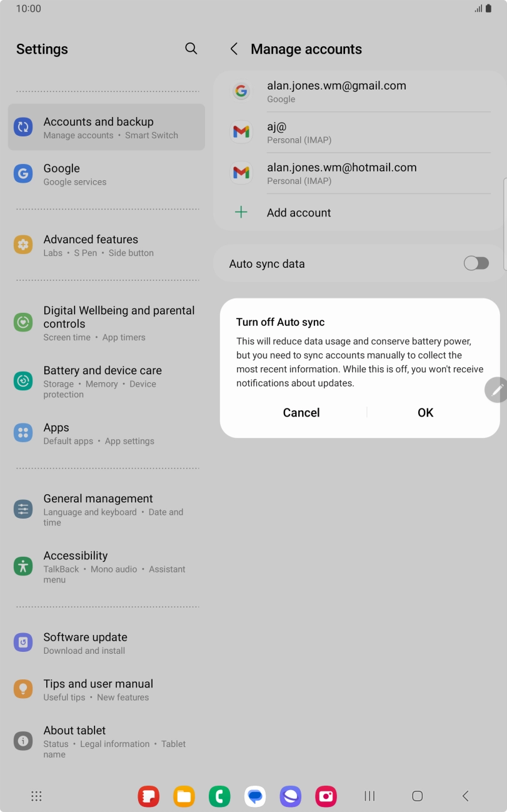Viewport: 507px width, 812px height.
Task: Toggle the Auto sync data switch
Action: tap(476, 263)
